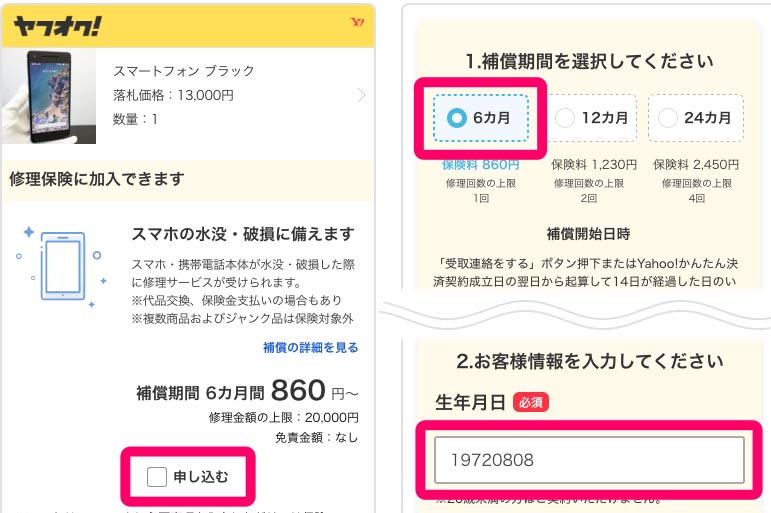Click the 補償開始日時 heading
This screenshot has height=513, width=771.
588,234
